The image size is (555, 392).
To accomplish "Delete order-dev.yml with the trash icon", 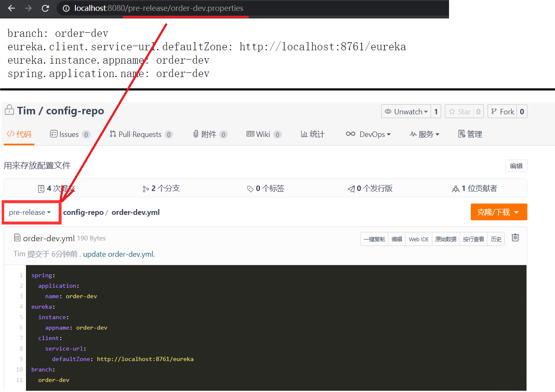I will (x=515, y=238).
